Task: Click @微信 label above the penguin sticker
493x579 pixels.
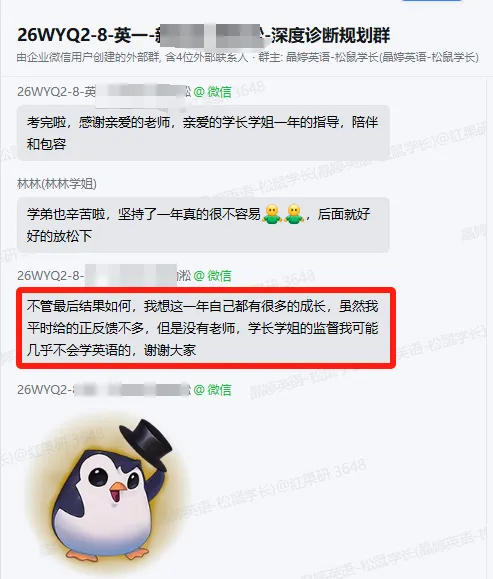Action: point(212,390)
